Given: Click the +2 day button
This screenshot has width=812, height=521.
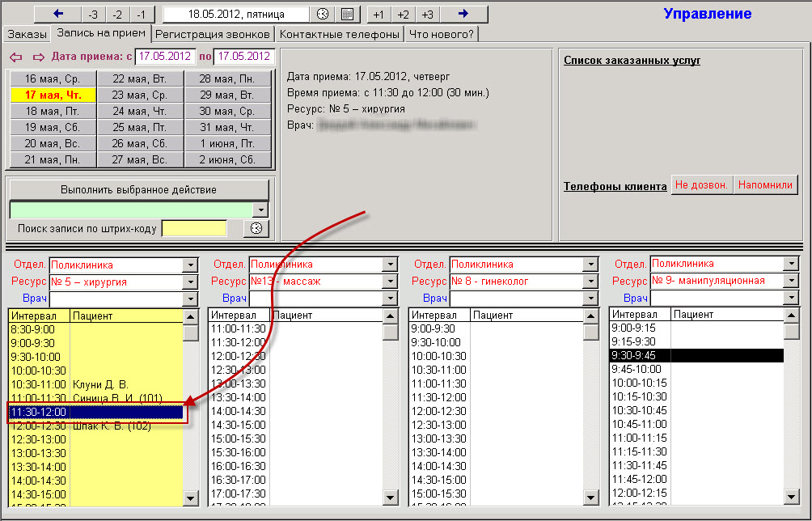Looking at the screenshot, I should 403,15.
